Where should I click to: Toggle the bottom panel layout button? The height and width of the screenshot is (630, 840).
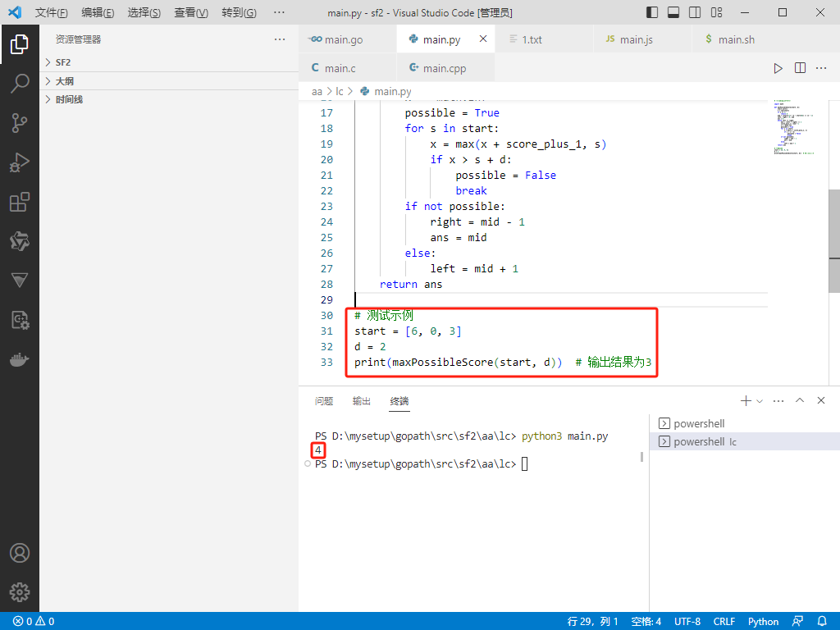673,12
